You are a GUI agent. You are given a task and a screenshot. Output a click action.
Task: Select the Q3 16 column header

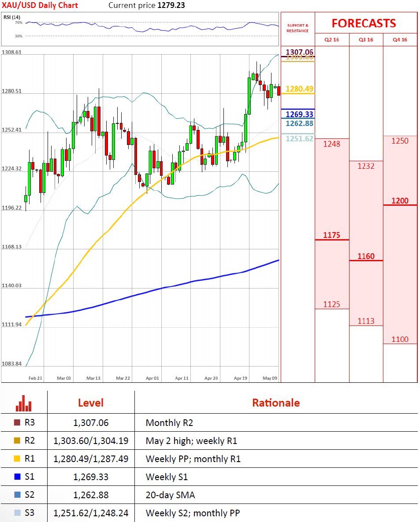pyautogui.click(x=366, y=40)
